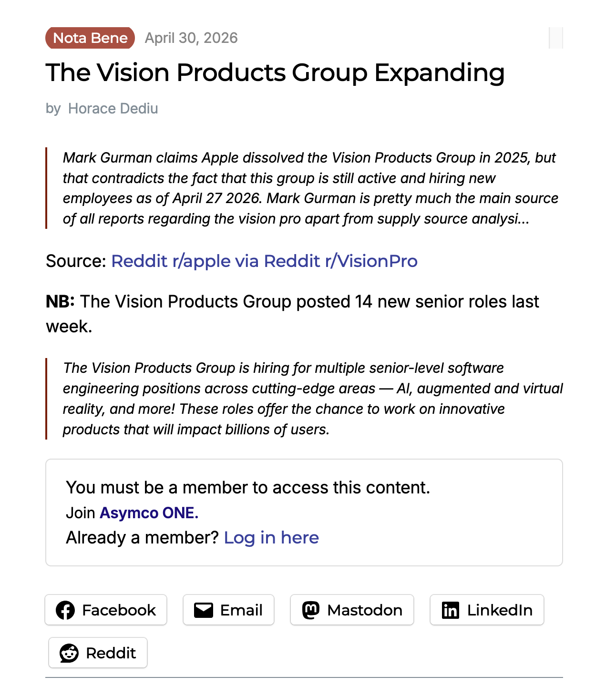Click the small blank box beside the date
Viewport: 616px width, 697px height.
coord(556,38)
